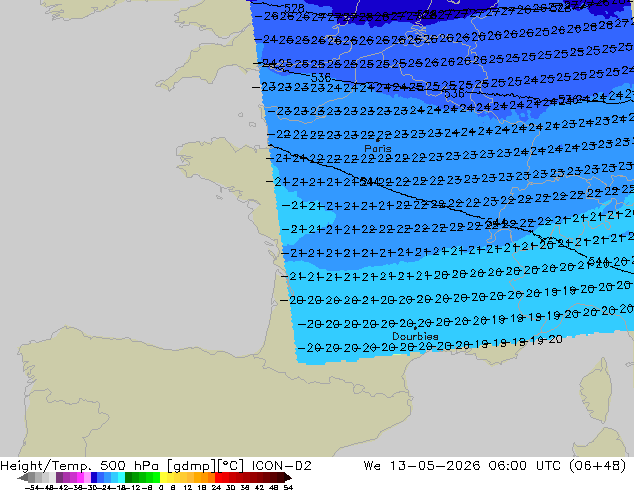Click the Dourbies city label
Viewport: 634px width, 490px height.
pos(415,336)
